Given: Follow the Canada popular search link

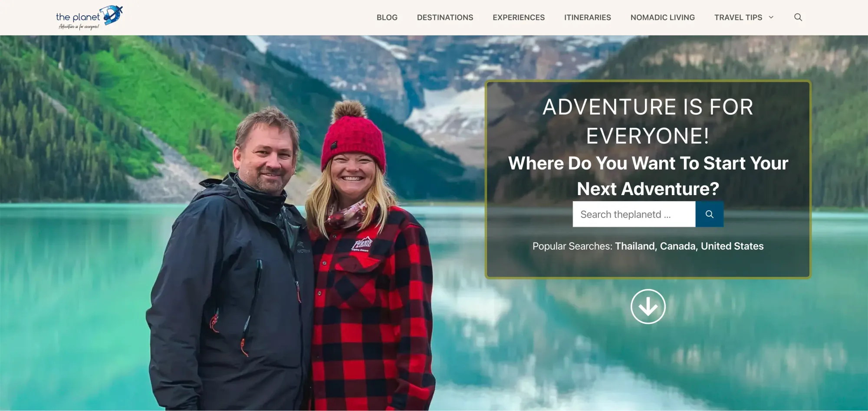Looking at the screenshot, I should pyautogui.click(x=679, y=246).
